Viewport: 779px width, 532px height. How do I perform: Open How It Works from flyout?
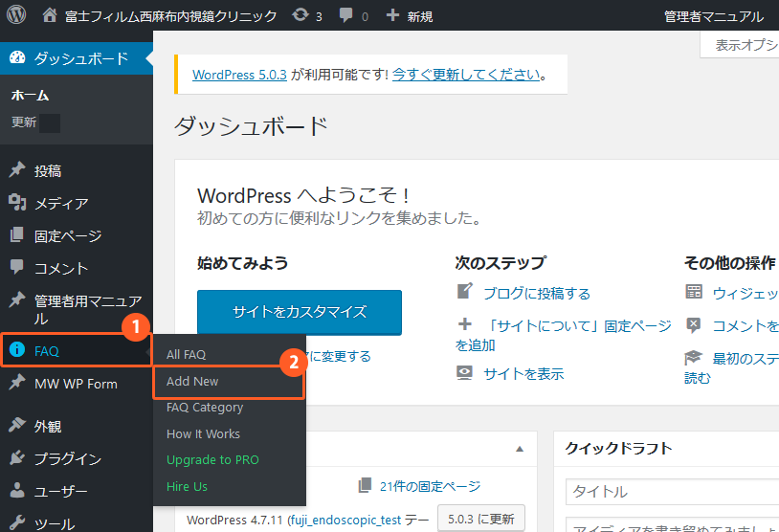[203, 433]
